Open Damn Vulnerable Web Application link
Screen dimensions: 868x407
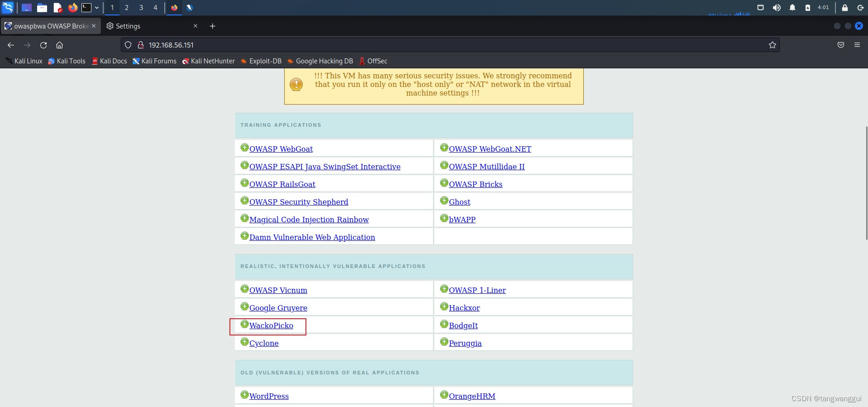click(x=312, y=237)
